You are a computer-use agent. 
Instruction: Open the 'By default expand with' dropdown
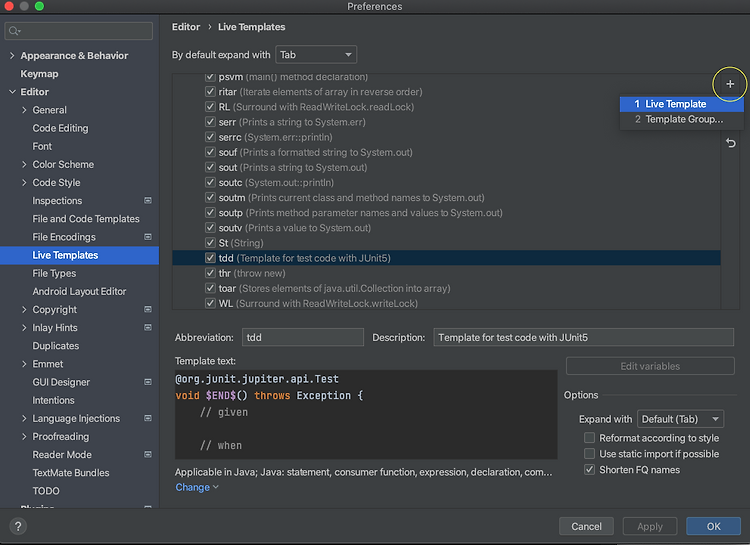pos(316,55)
